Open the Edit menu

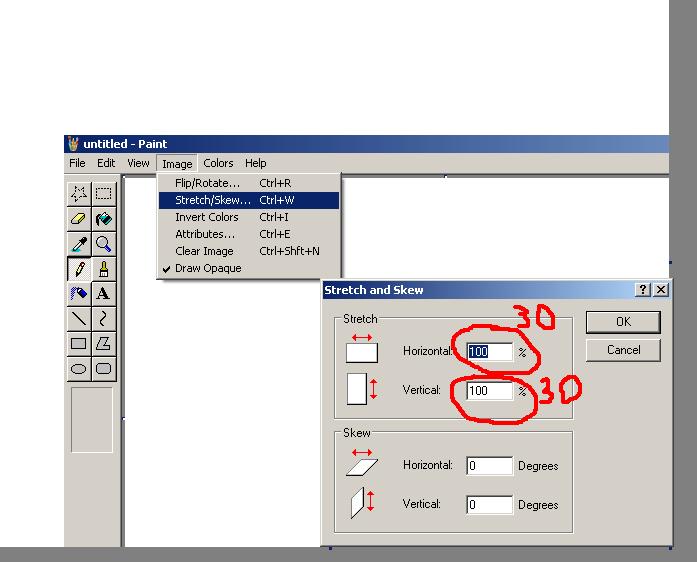pyautogui.click(x=106, y=163)
